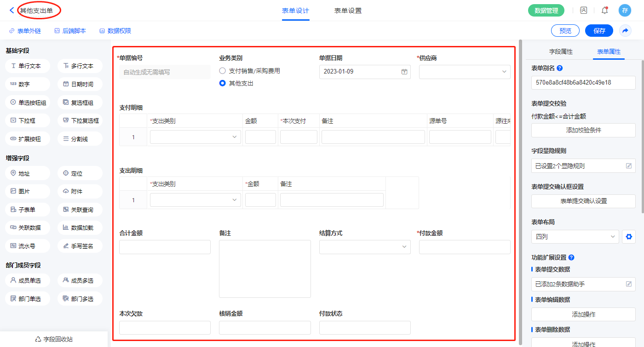Switch to the 字段属性 tab
This screenshot has height=347, width=644.
(561, 52)
